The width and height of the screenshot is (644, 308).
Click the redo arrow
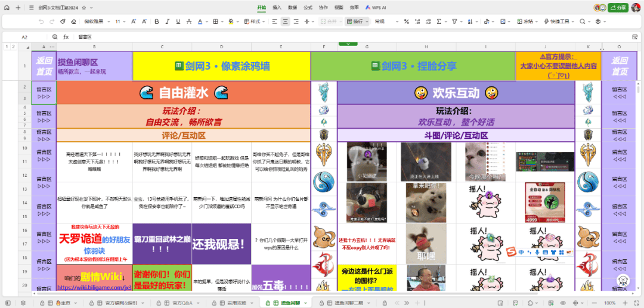[52, 21]
